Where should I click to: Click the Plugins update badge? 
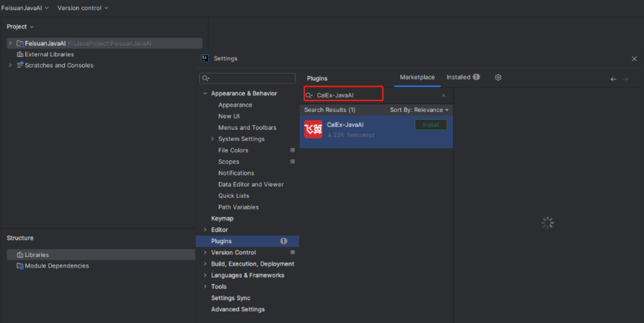(284, 241)
